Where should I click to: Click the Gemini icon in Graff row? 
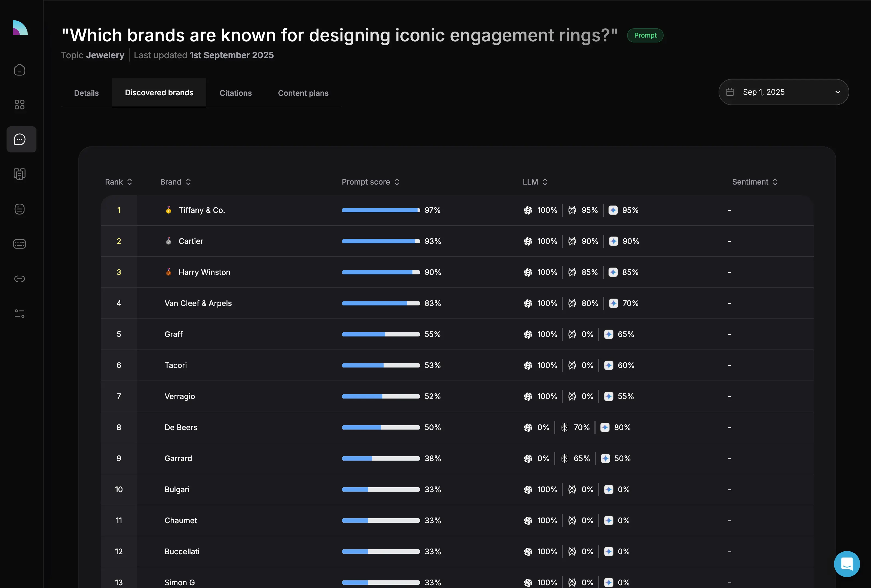[609, 334]
